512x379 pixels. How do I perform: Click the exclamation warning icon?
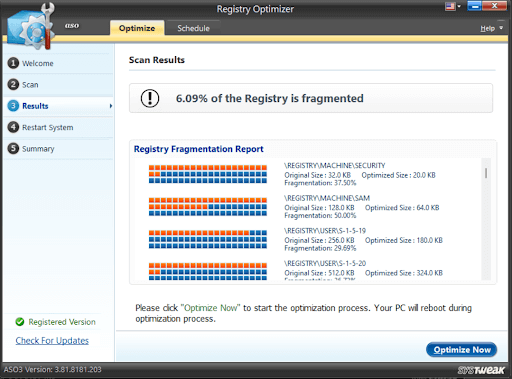[150, 98]
